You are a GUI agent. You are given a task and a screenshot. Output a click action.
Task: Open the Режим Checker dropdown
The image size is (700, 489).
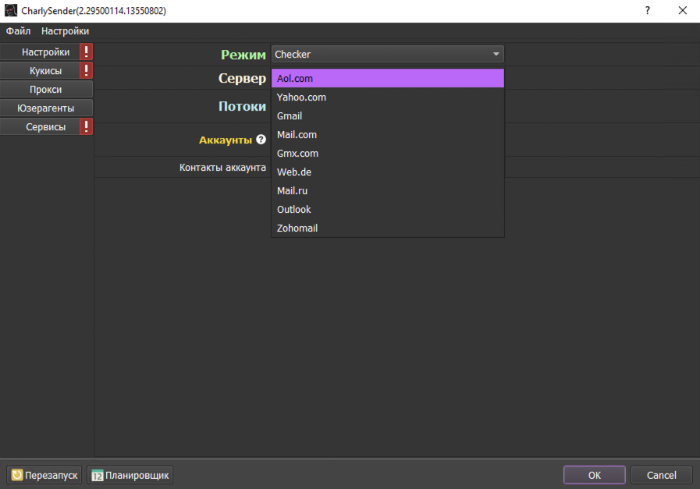click(387, 54)
